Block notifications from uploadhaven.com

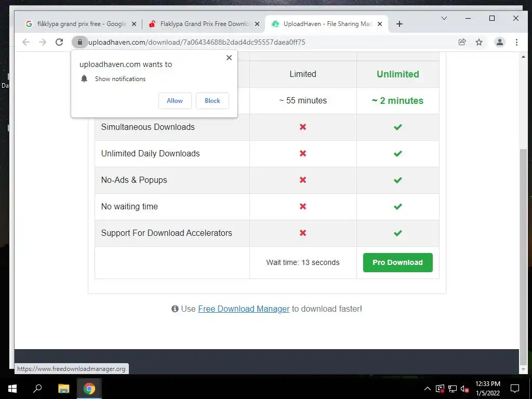pyautogui.click(x=212, y=101)
